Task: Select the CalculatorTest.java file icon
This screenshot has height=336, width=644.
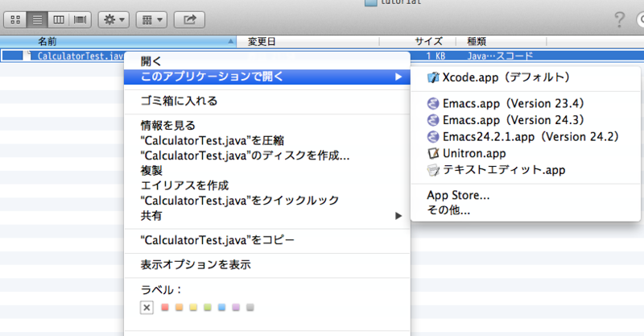Action: [x=27, y=56]
